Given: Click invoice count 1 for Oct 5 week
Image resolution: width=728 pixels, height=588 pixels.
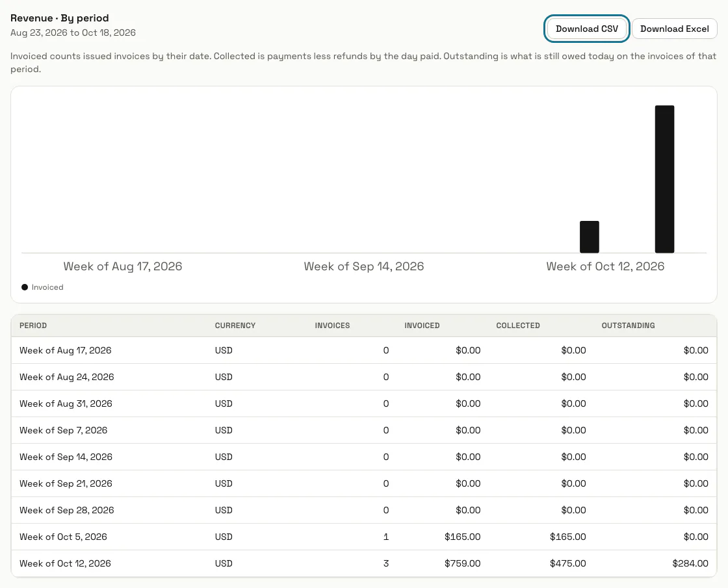Looking at the screenshot, I should point(386,537).
